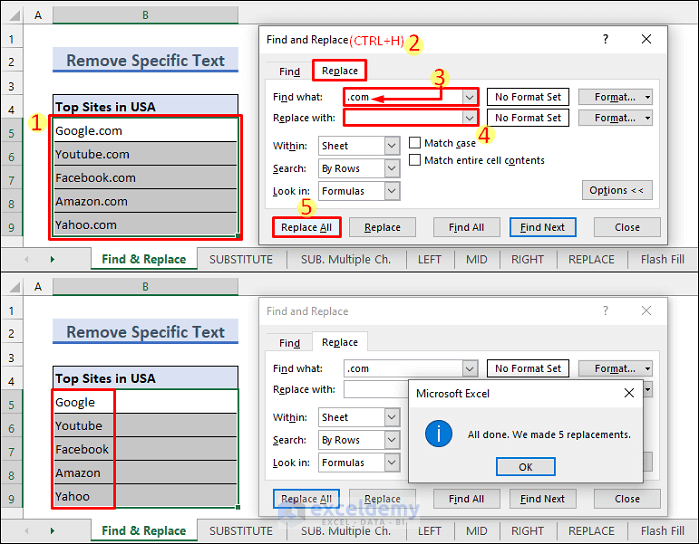Screen dimensions: 699x544
Task: Expand Find what dropdown in lower dialog
Action: (469, 369)
